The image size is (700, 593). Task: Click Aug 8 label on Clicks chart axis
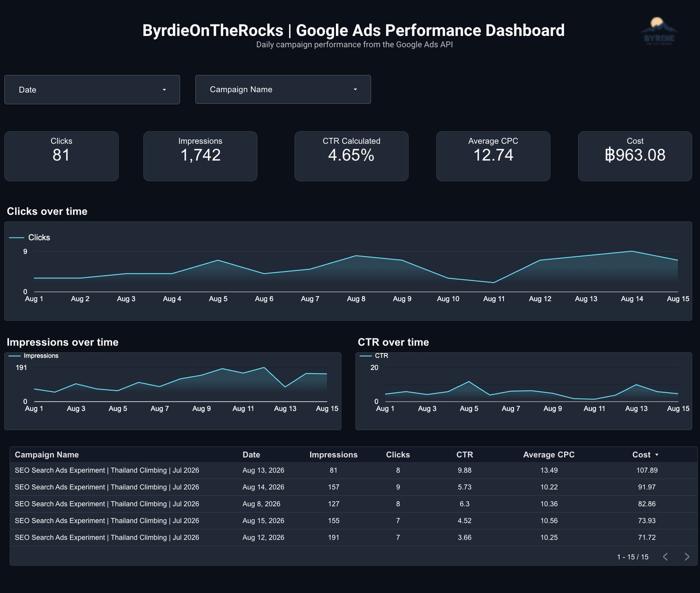[x=356, y=298]
